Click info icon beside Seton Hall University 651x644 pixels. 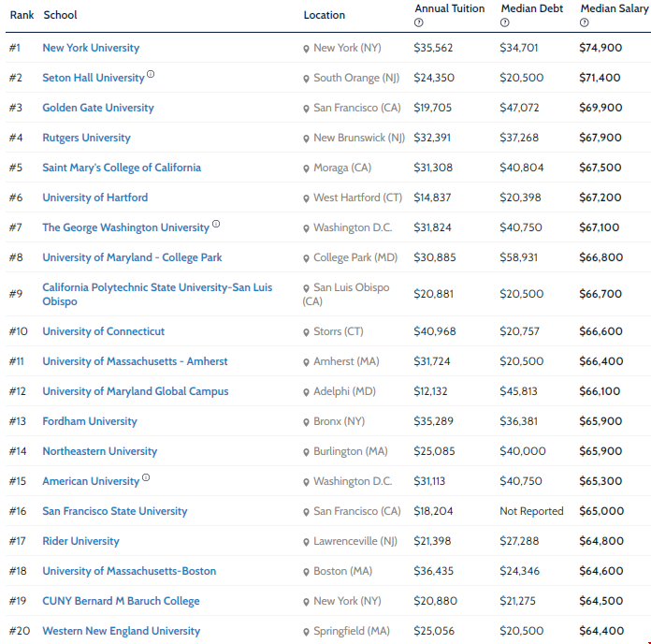click(151, 75)
